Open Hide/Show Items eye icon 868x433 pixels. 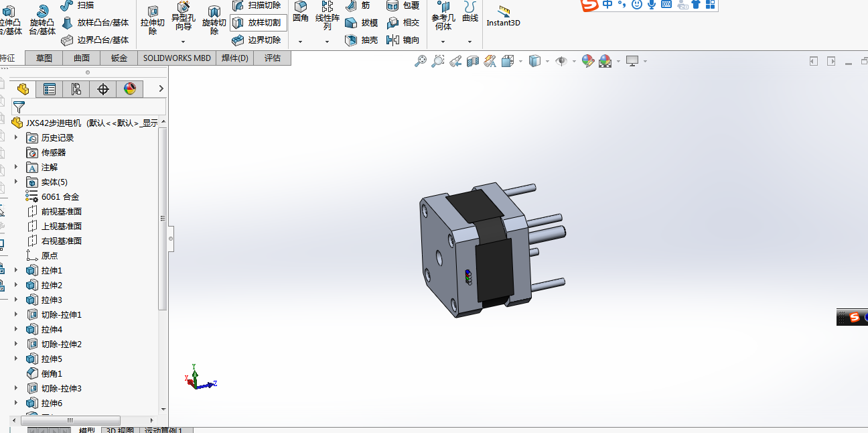pyautogui.click(x=561, y=61)
